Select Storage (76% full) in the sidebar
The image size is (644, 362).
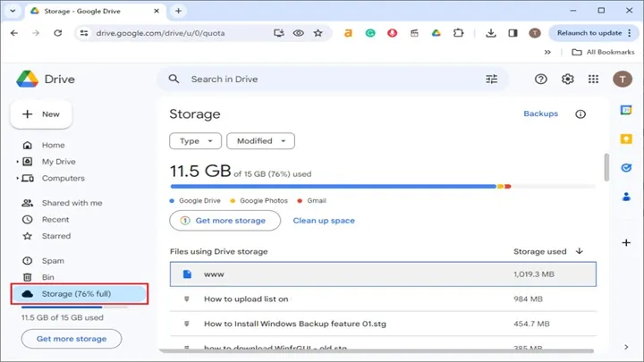pos(80,294)
